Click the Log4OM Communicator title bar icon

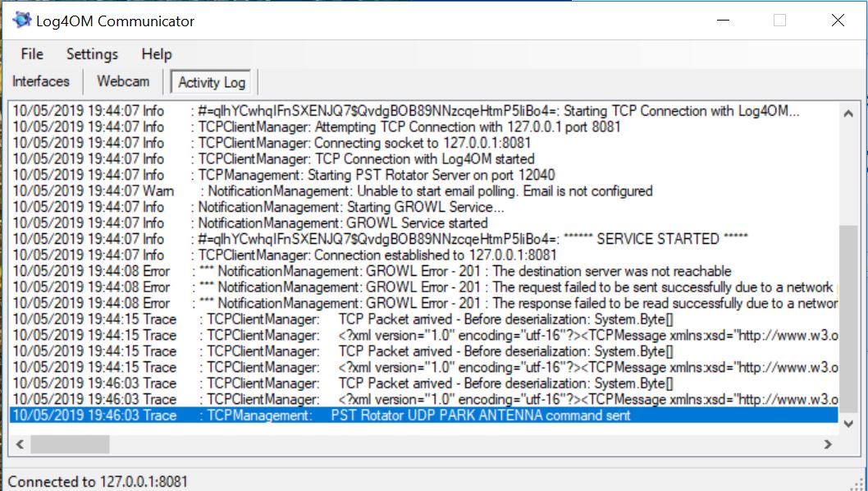pyautogui.click(x=21, y=21)
